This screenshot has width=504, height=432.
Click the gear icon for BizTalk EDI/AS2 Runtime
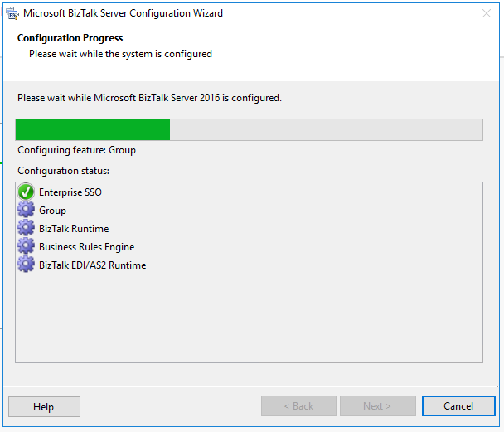click(x=26, y=265)
